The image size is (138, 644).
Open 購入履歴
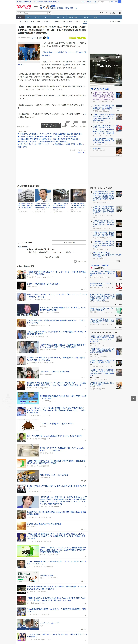(x=112, y=13)
